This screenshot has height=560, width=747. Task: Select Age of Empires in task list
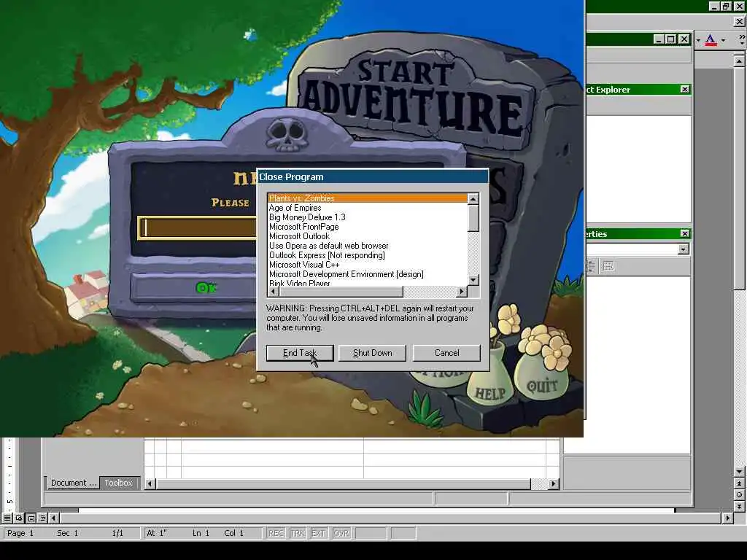click(368, 208)
